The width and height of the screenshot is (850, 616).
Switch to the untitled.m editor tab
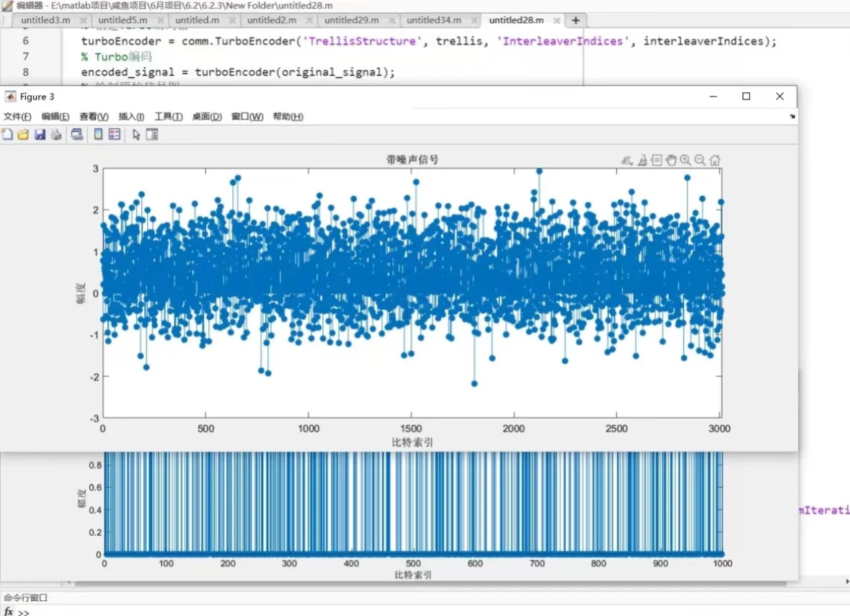tap(198, 20)
